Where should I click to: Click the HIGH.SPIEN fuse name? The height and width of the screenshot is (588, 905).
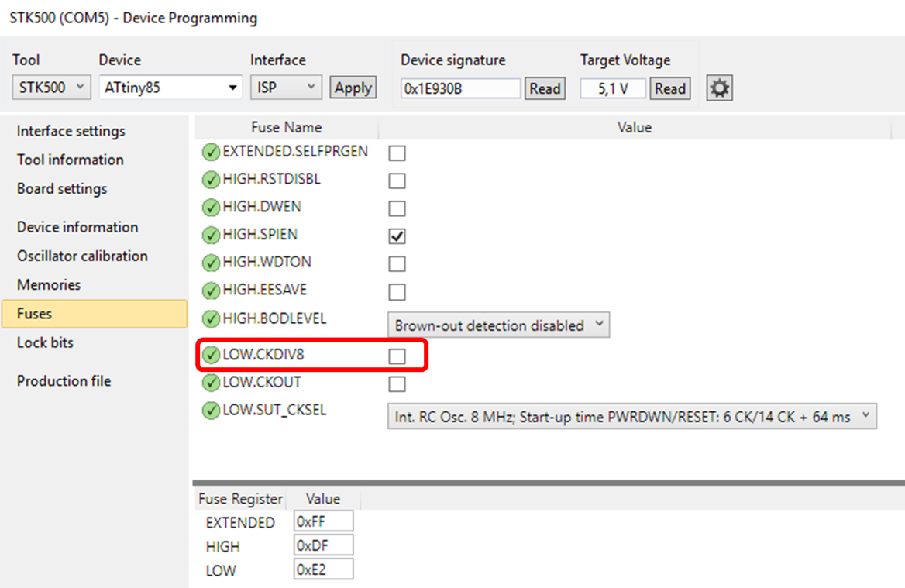260,234
